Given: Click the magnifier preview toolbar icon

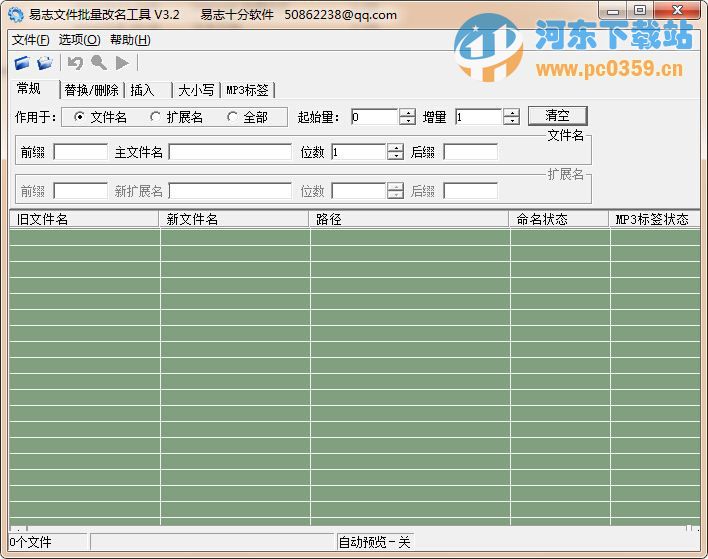Looking at the screenshot, I should (98, 63).
